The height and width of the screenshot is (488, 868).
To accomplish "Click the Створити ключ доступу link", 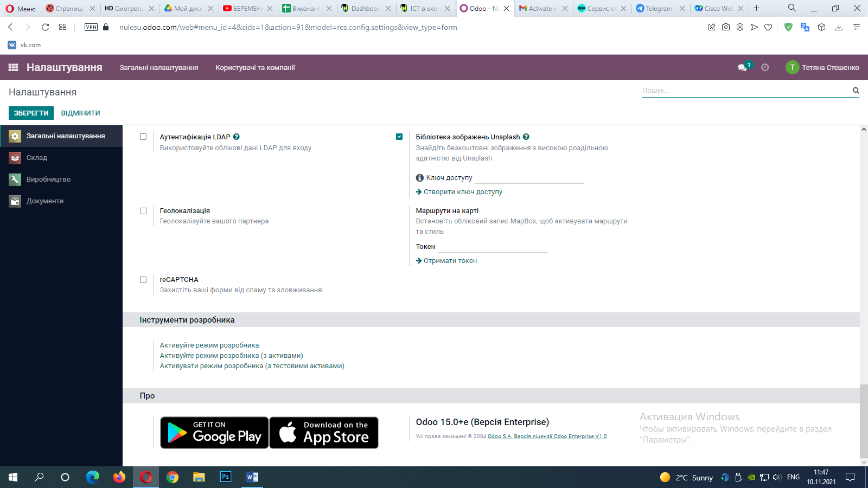I will [463, 192].
